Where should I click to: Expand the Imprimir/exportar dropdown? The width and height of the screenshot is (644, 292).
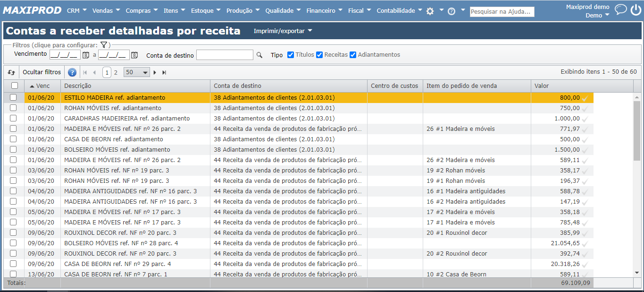click(283, 31)
